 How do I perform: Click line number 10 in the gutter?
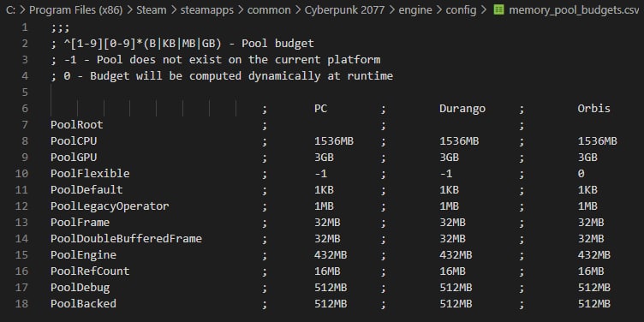pyautogui.click(x=21, y=174)
